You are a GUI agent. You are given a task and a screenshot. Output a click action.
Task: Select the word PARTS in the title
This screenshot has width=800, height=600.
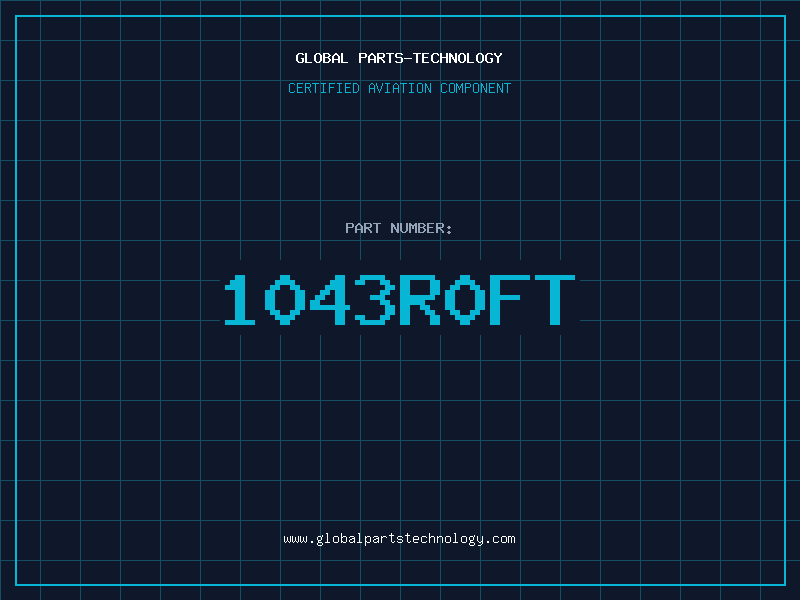(381, 58)
